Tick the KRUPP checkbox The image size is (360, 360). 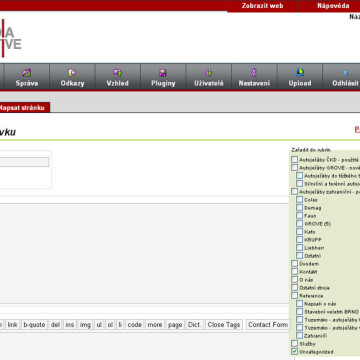coord(300,240)
